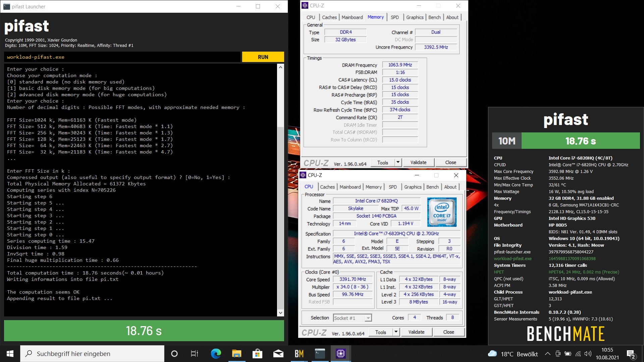
Task: Click the pifast console scrollbar down arrow
Action: [281, 313]
